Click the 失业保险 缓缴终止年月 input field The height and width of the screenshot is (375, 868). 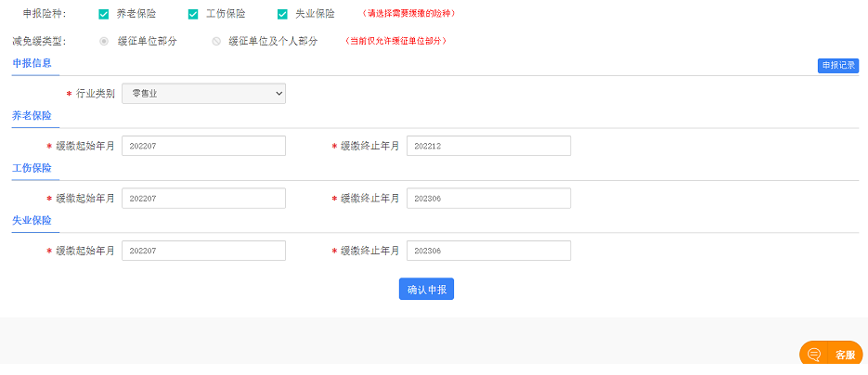[488, 251]
